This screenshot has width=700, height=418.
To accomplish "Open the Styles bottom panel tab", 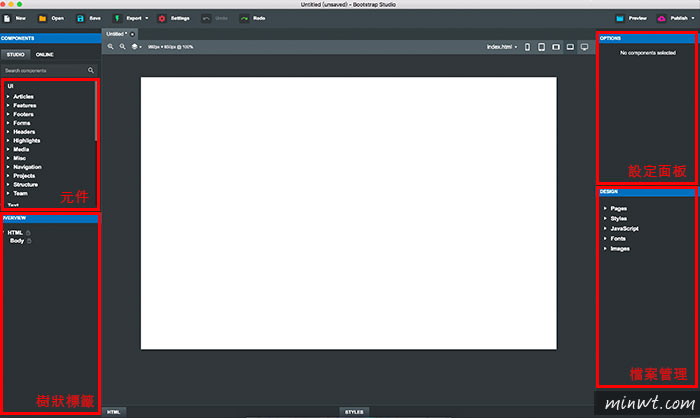I will (x=354, y=412).
